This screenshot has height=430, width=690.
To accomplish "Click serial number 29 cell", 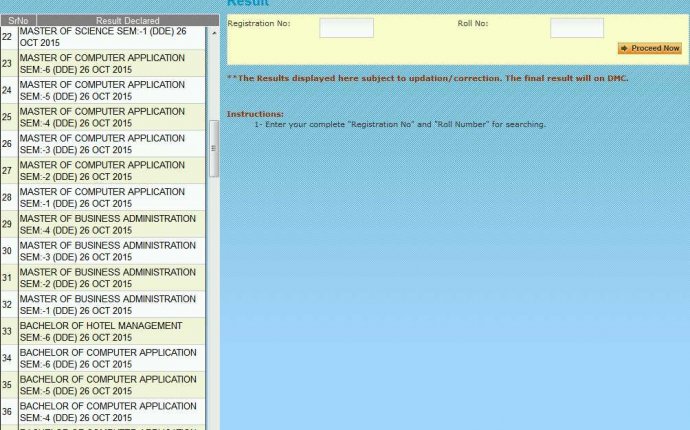I will 9,224.
